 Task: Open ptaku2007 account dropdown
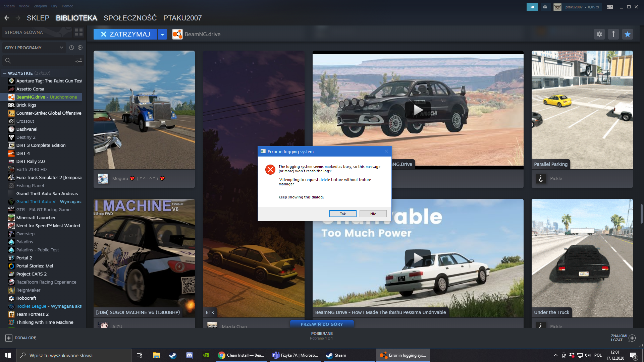[582, 7]
